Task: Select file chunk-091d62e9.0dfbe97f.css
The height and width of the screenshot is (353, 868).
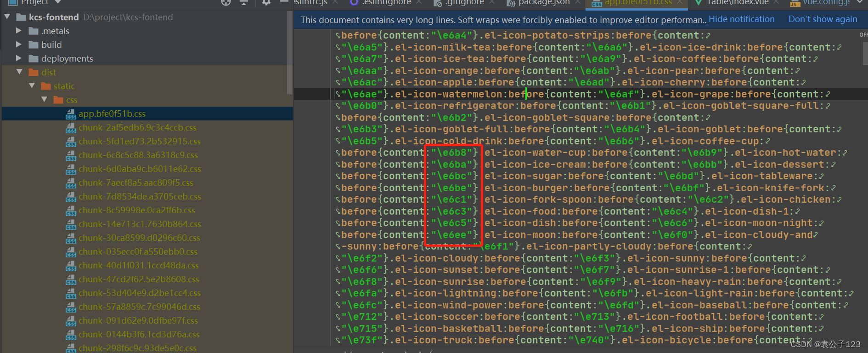Action: click(138, 321)
